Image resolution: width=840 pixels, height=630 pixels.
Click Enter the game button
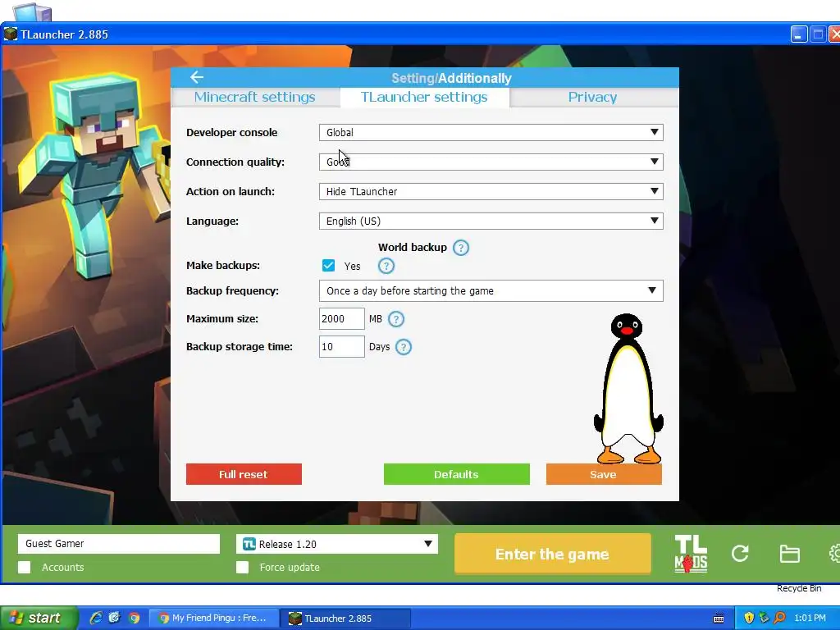tap(552, 554)
